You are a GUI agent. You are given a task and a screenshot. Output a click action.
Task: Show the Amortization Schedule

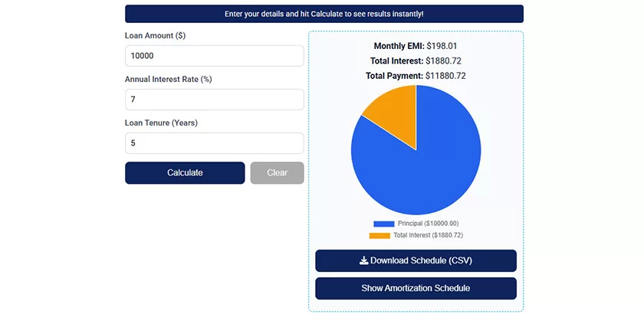coord(416,289)
